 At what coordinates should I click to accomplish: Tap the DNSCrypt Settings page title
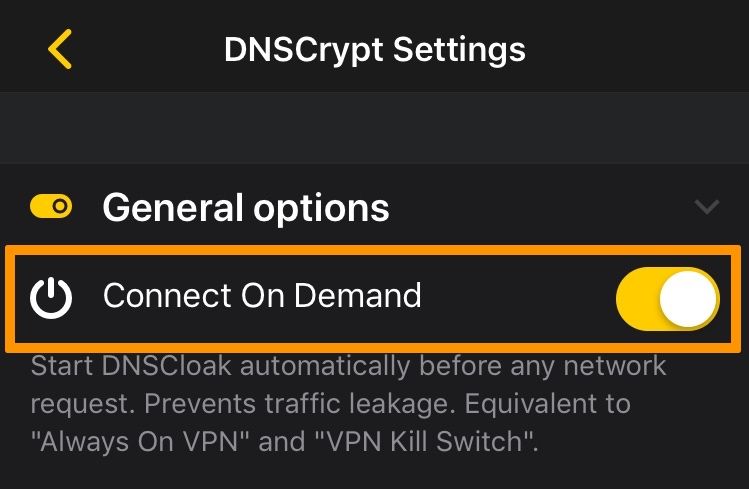pos(374,50)
